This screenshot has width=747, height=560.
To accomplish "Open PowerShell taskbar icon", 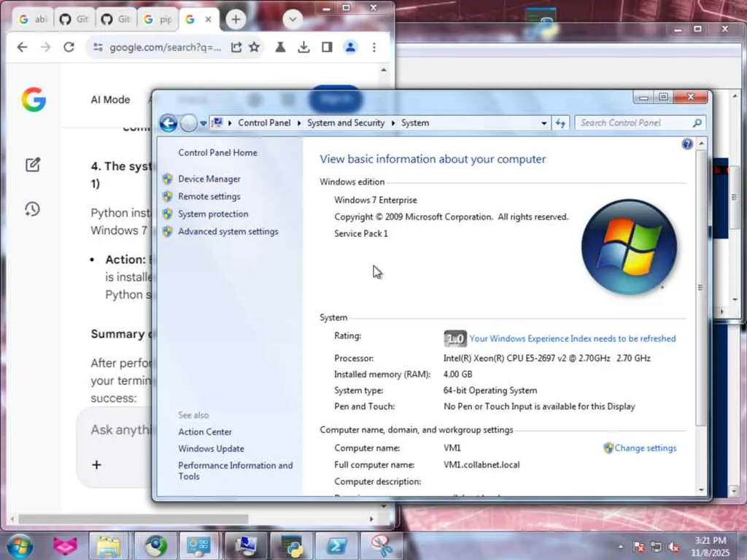I will [x=336, y=546].
